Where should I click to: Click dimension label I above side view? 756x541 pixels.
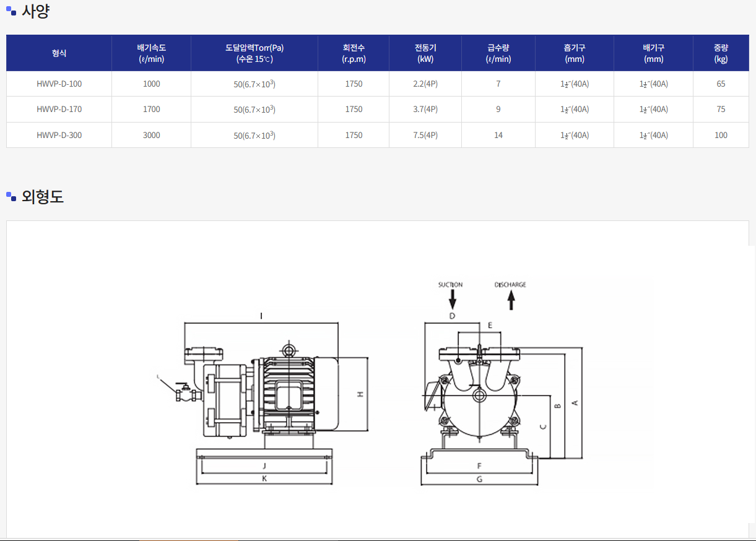[261, 316]
